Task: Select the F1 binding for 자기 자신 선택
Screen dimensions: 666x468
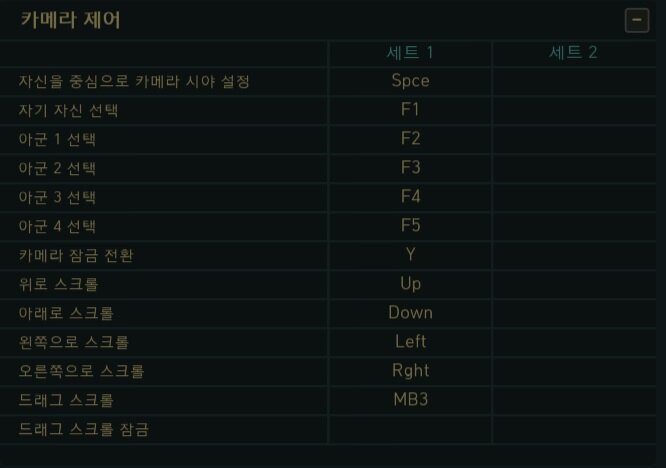Action: (410, 109)
